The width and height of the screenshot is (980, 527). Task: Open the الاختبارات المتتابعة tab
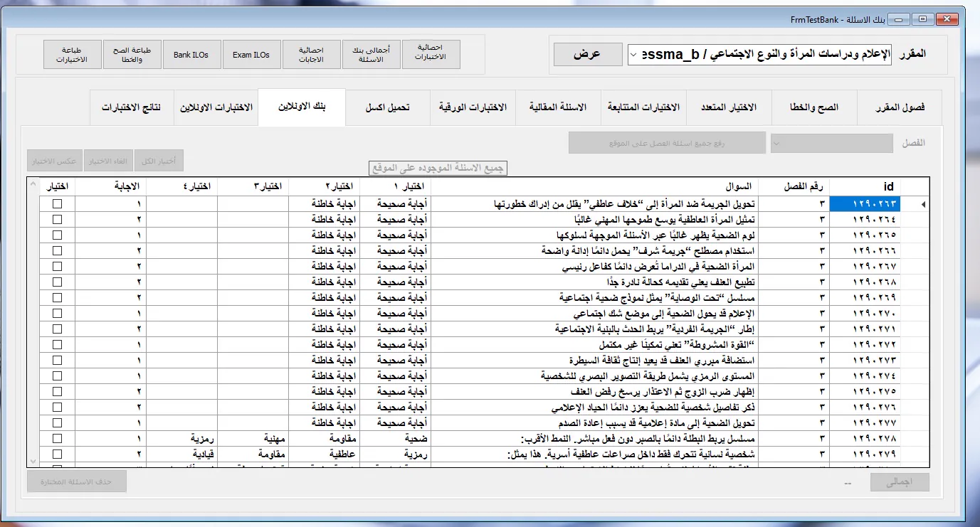click(643, 107)
